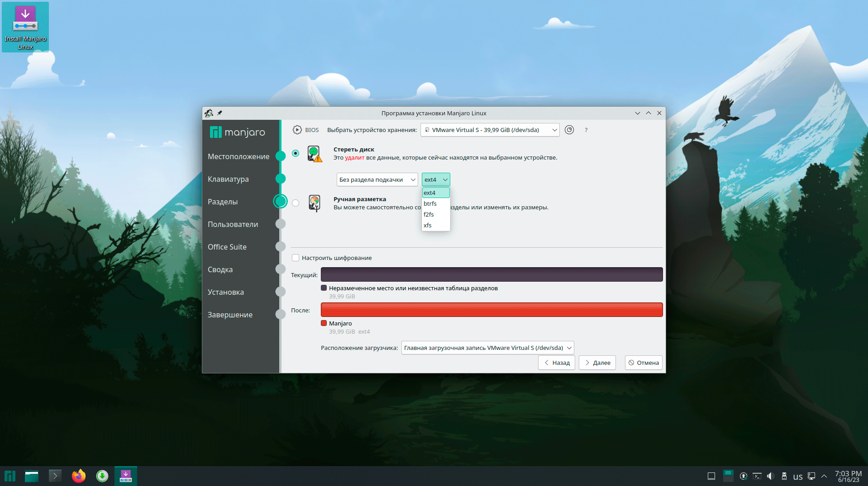The width and height of the screenshot is (868, 486).
Task: Click the installer window title bar text
Action: point(434,113)
